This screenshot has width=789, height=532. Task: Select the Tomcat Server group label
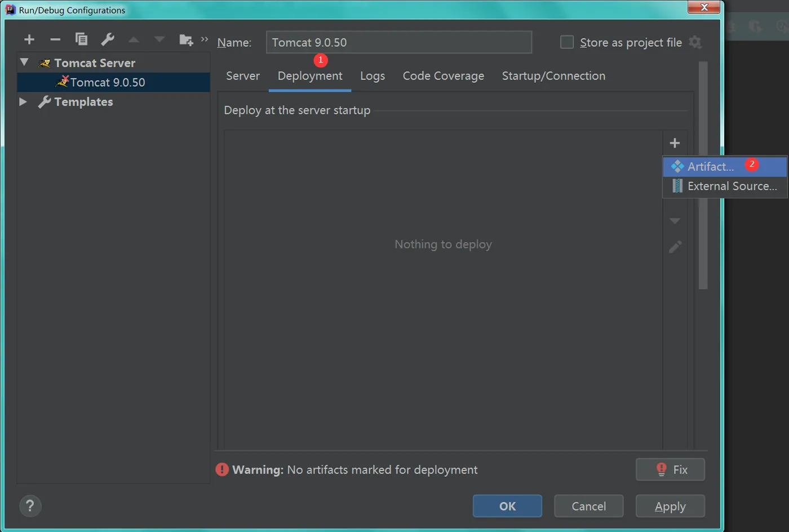coord(95,63)
